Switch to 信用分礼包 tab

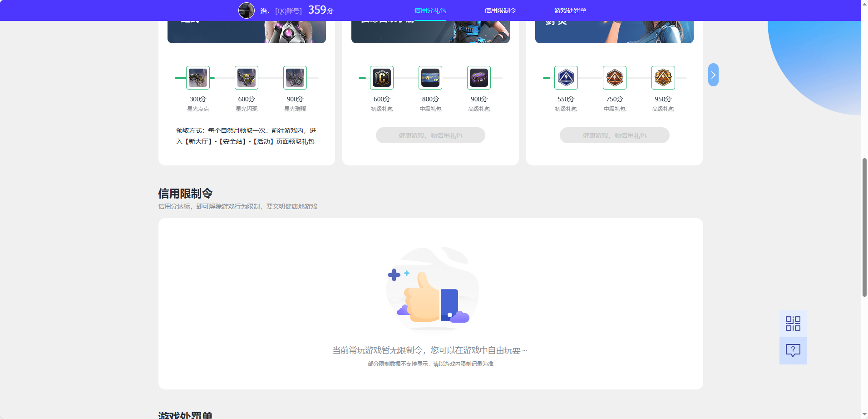click(430, 10)
